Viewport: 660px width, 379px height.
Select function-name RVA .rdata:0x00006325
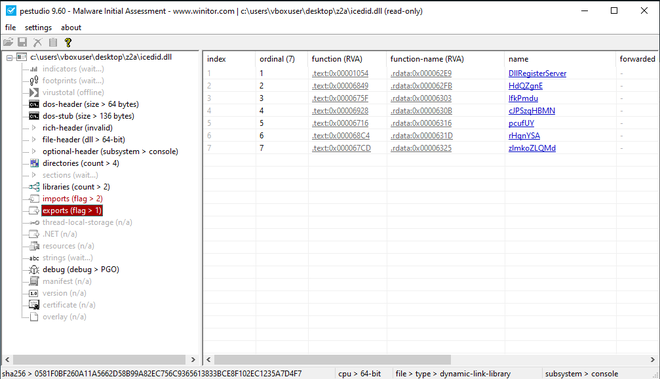click(421, 148)
